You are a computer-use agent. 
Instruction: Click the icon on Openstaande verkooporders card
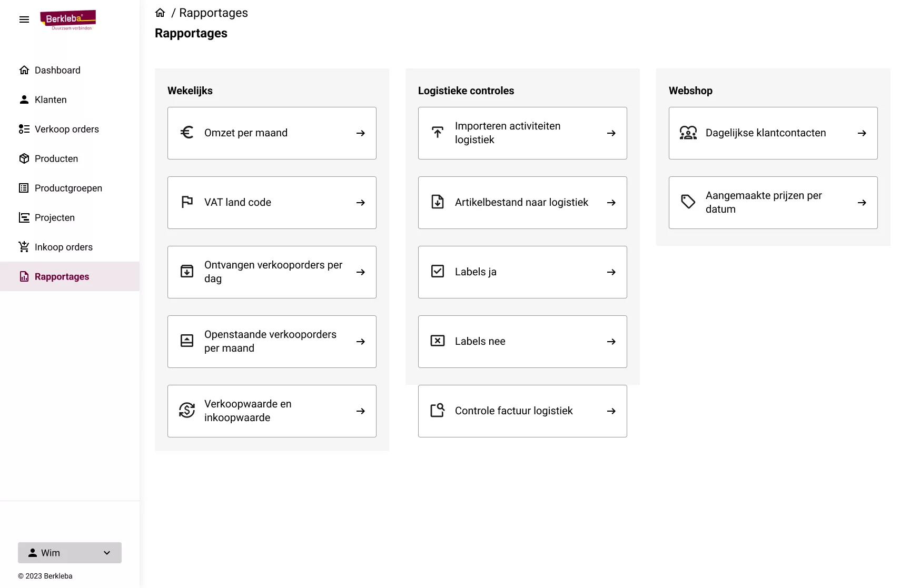[187, 341]
